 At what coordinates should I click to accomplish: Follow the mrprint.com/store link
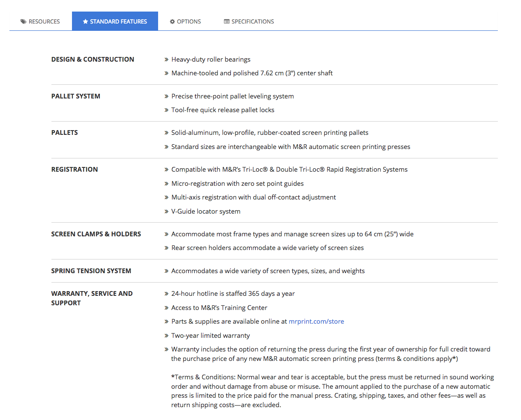pos(316,322)
